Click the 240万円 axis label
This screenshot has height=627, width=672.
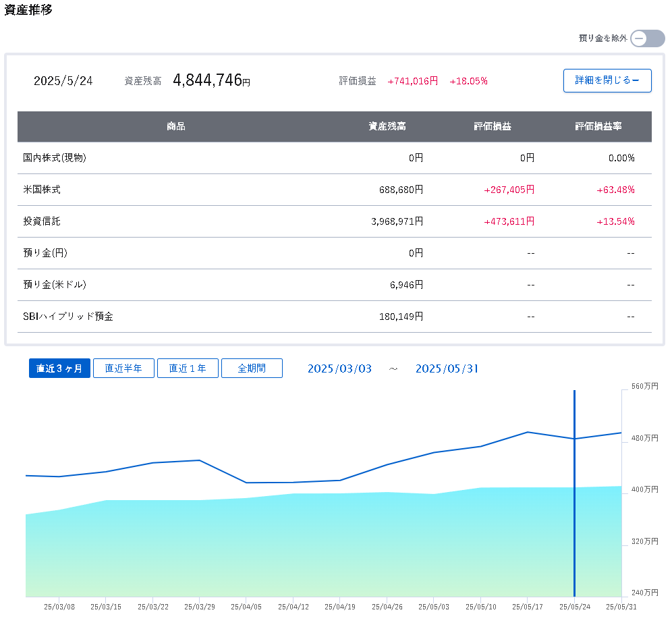[x=644, y=593]
